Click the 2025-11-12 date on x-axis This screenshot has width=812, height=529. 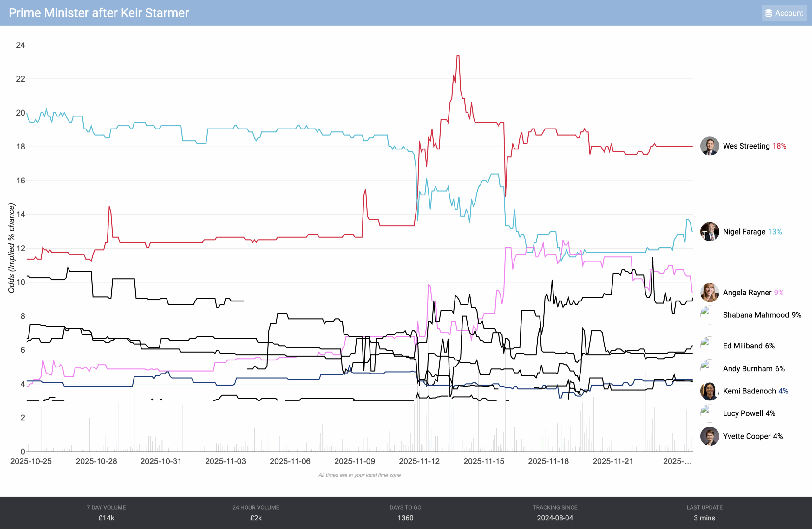click(419, 461)
